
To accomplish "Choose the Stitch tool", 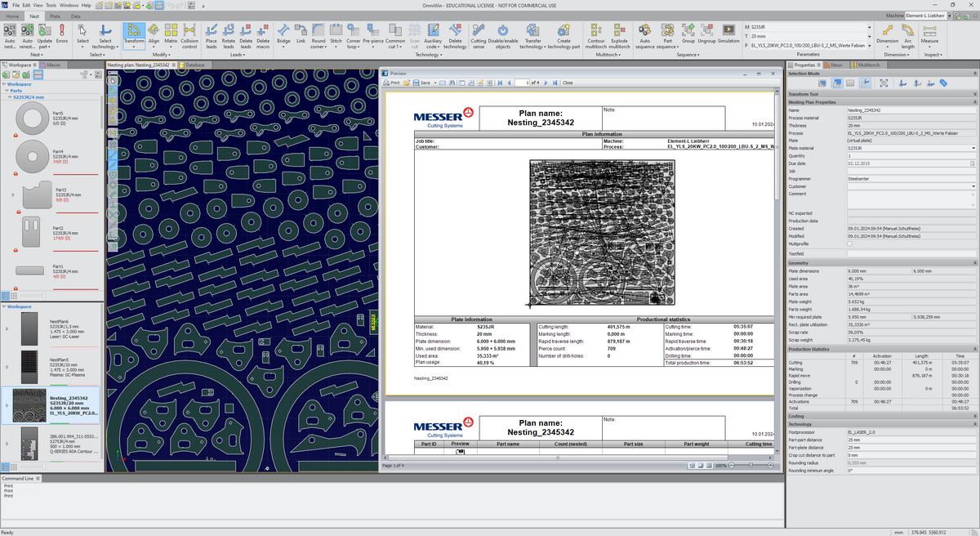I will point(336,33).
